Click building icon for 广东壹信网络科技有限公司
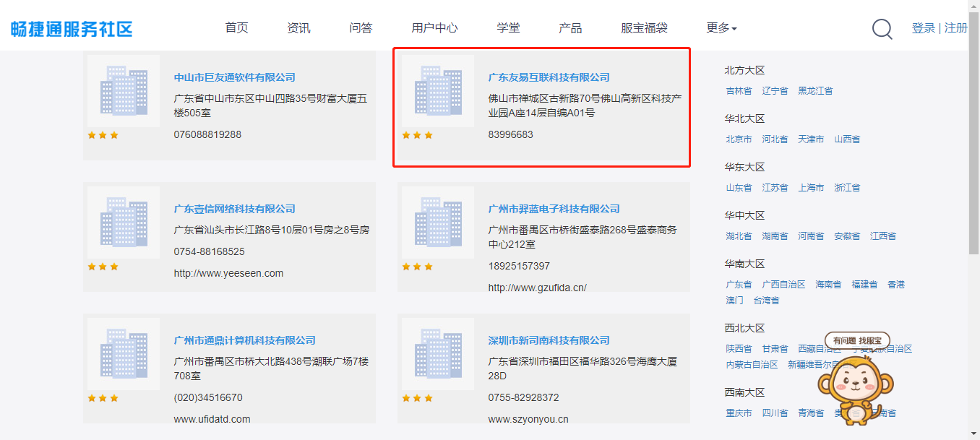The image size is (980, 440). click(x=124, y=223)
